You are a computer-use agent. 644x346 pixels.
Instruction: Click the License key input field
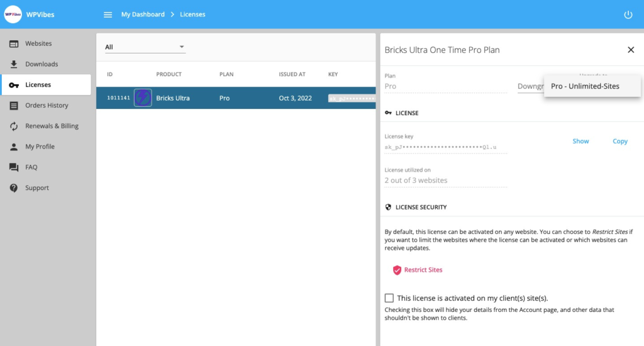(446, 147)
